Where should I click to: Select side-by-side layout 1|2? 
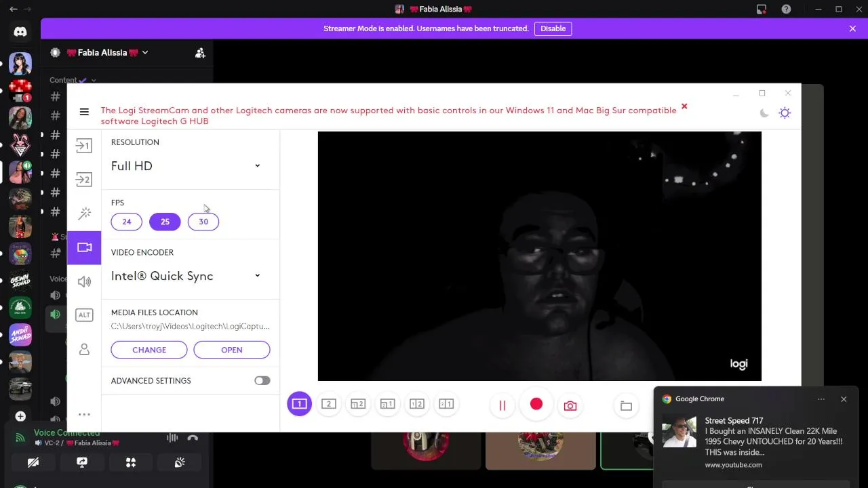click(x=417, y=404)
